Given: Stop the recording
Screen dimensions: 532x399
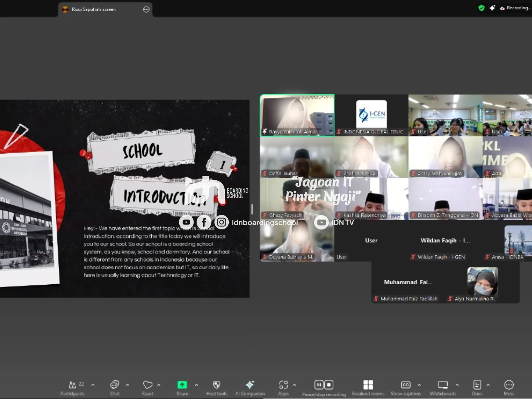Looking at the screenshot, I should (329, 385).
